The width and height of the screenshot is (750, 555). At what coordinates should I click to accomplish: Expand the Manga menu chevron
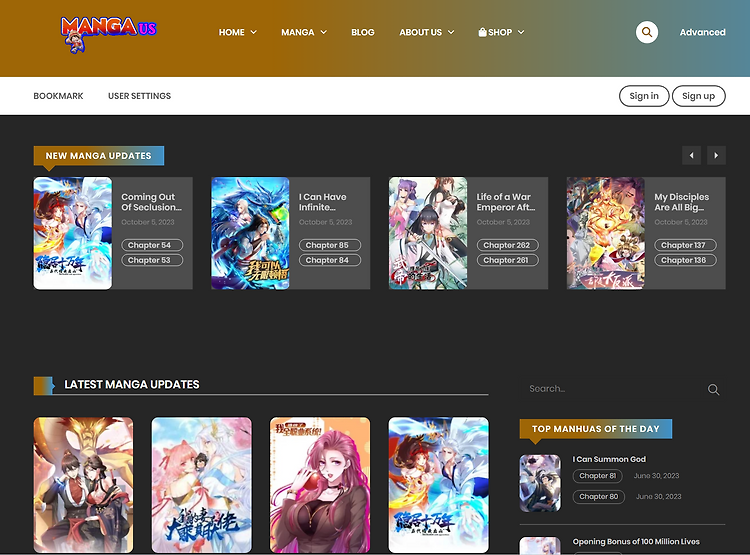[323, 32]
